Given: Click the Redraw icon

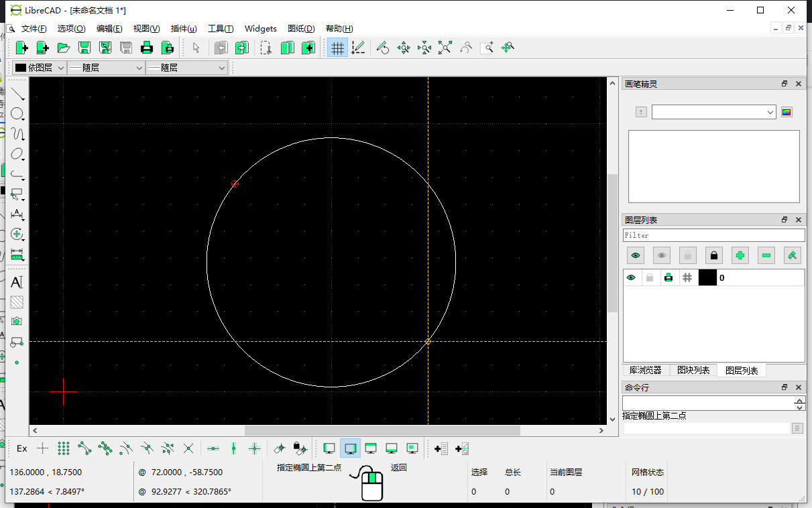Looking at the screenshot, I should (383, 48).
